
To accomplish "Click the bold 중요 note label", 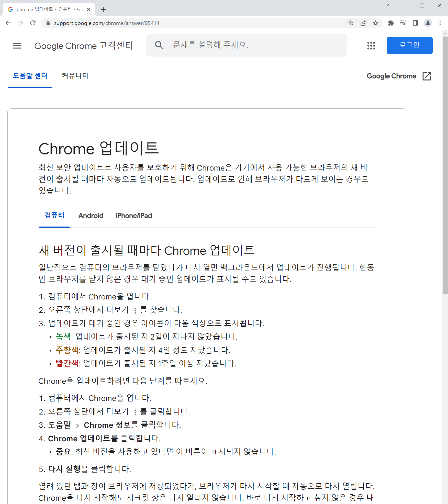I will pyautogui.click(x=63, y=451).
